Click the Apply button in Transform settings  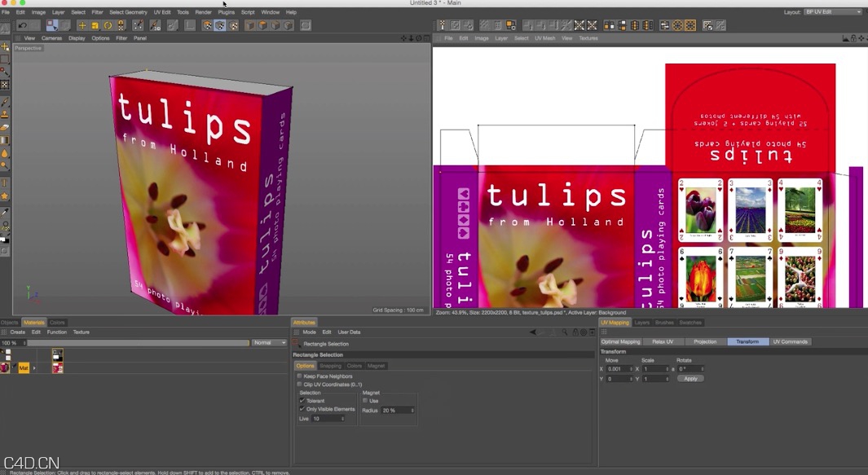(690, 378)
